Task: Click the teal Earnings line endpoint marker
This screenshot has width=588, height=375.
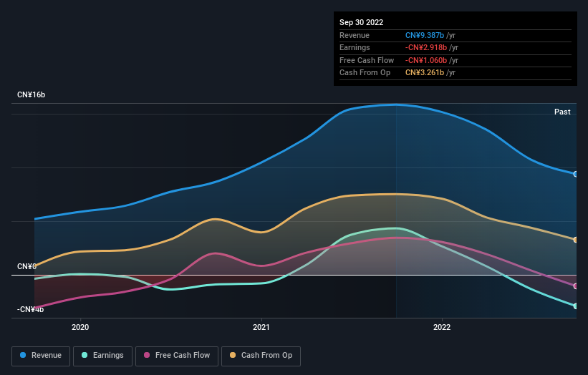Action: (x=575, y=306)
